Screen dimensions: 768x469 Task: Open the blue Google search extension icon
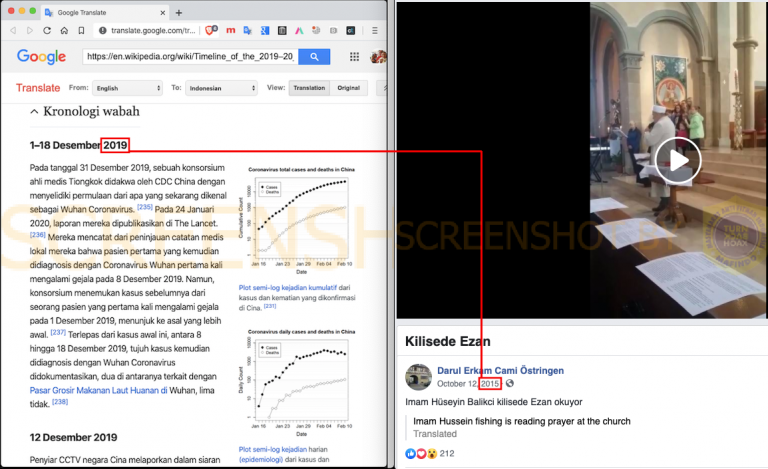tap(265, 30)
